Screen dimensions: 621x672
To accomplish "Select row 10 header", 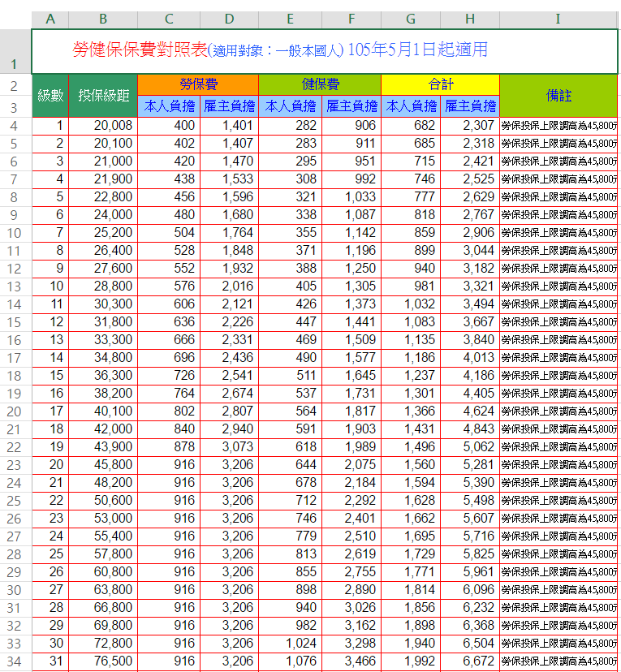I will (15, 233).
